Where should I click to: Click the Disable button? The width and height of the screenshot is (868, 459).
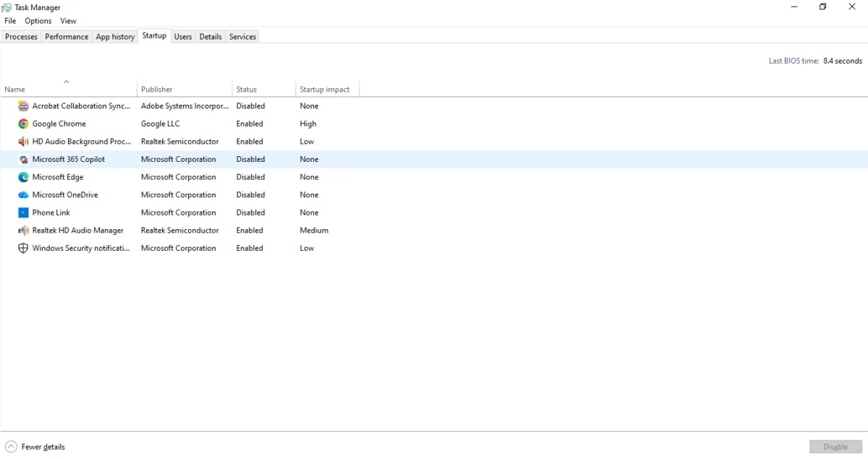(835, 447)
